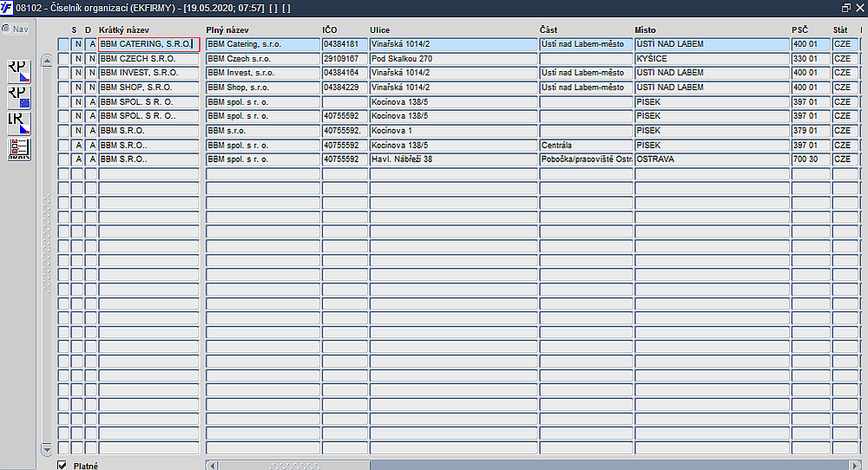
Task: Click the IF application icon in title bar
Action: 6,8
